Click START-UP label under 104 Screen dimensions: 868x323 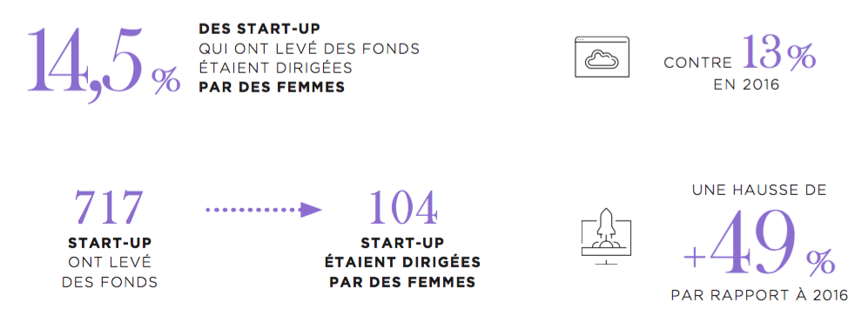pyautogui.click(x=402, y=243)
